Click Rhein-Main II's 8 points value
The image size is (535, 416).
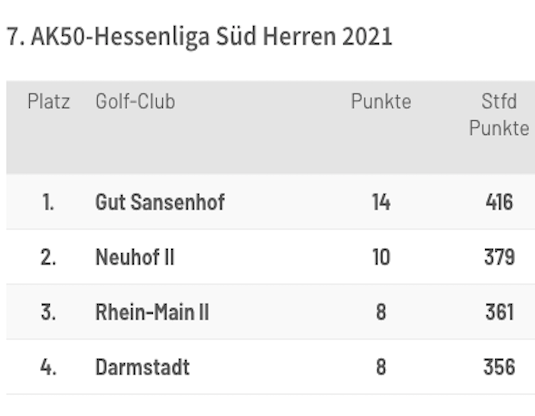[x=381, y=312]
